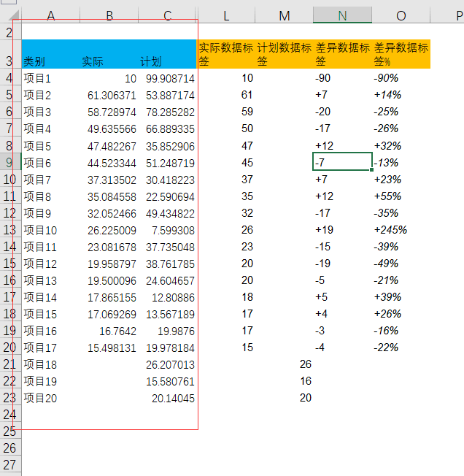The height and width of the screenshot is (476, 464).
Task: Select cell with value 35.084558
Action: 109,196
